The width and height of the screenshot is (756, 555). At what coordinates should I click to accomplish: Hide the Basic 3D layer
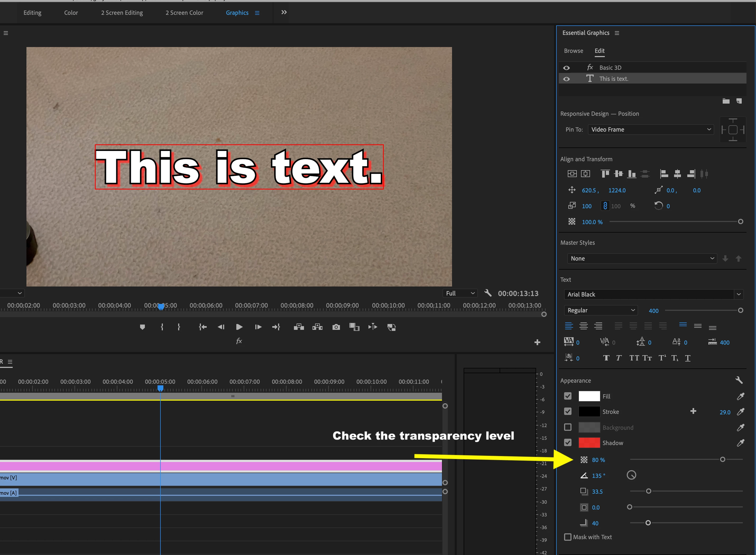click(x=566, y=68)
